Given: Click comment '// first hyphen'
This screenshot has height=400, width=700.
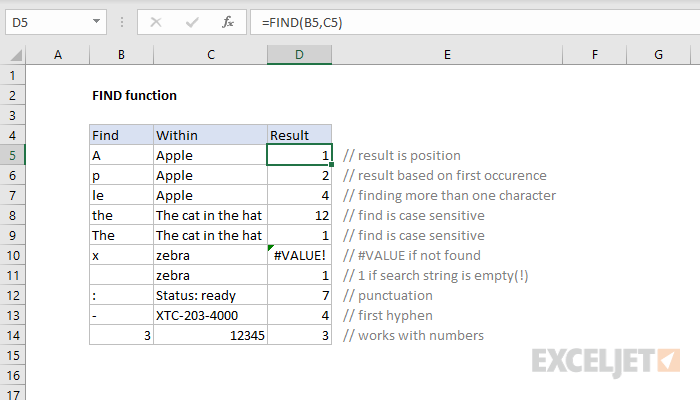Looking at the screenshot, I should (388, 316).
